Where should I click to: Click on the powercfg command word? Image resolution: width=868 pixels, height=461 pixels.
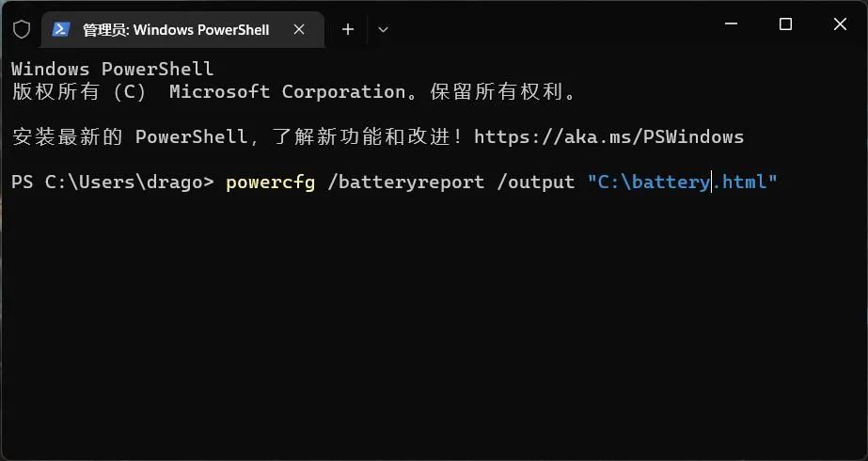(x=270, y=182)
